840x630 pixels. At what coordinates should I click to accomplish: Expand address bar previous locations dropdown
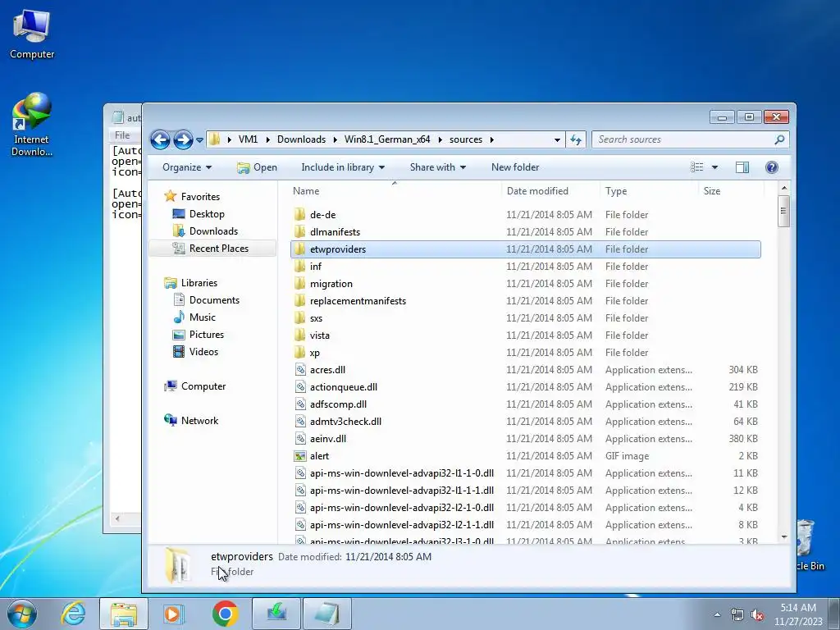557,139
